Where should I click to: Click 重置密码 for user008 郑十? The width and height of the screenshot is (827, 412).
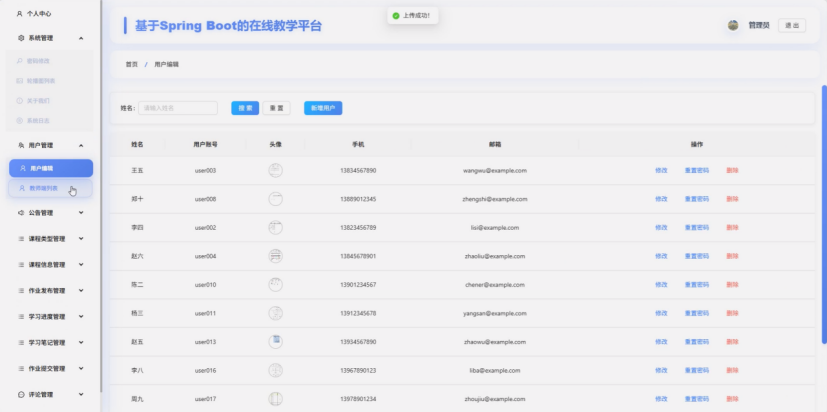coord(697,199)
